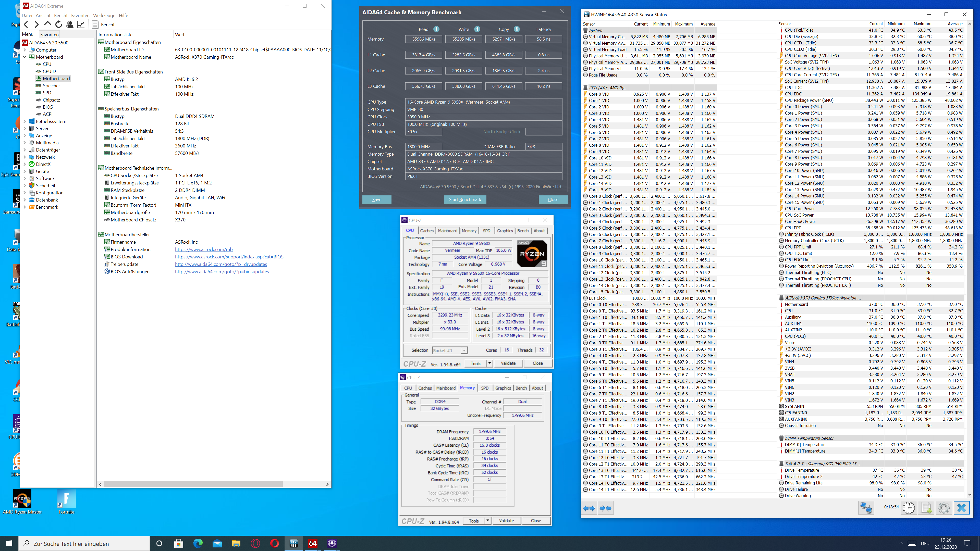Collapse the Motherboard tree node
The image size is (980, 551).
pos(25,57)
